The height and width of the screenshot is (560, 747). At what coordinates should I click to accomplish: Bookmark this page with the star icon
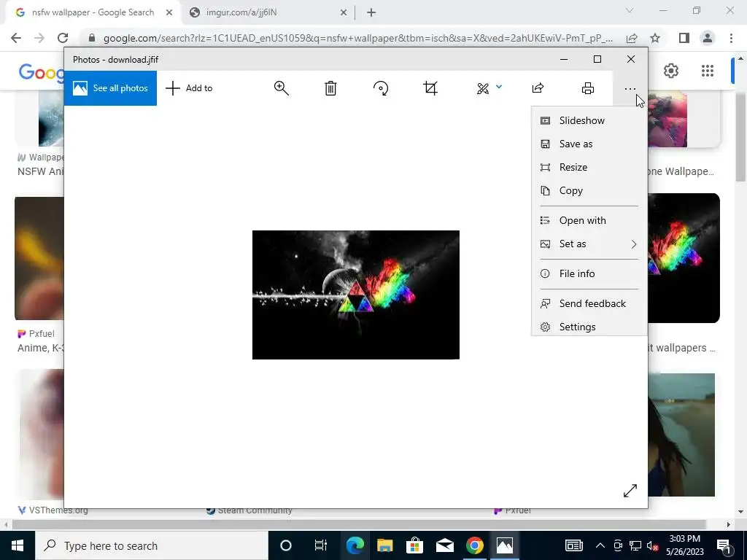[x=655, y=38]
